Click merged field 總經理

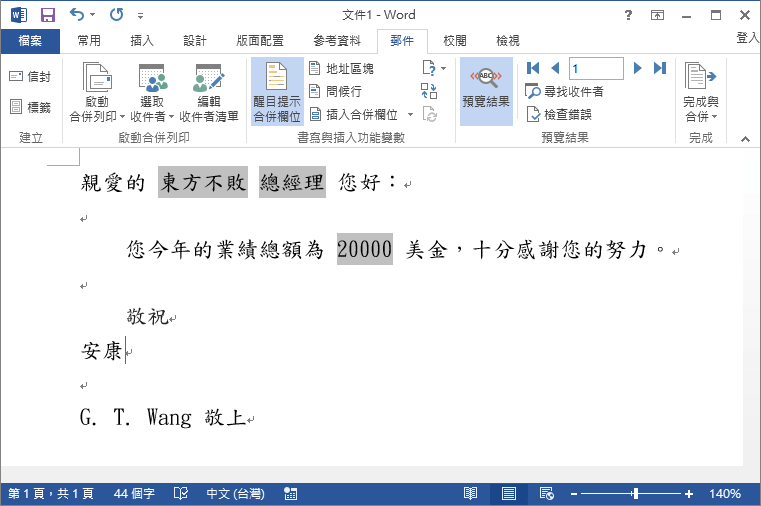[292, 182]
